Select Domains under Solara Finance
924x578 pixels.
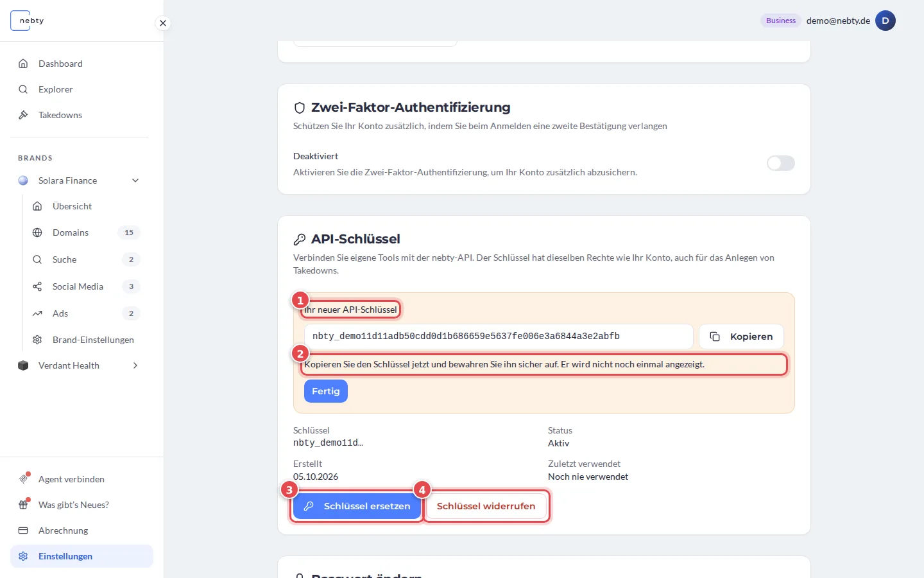click(85, 232)
